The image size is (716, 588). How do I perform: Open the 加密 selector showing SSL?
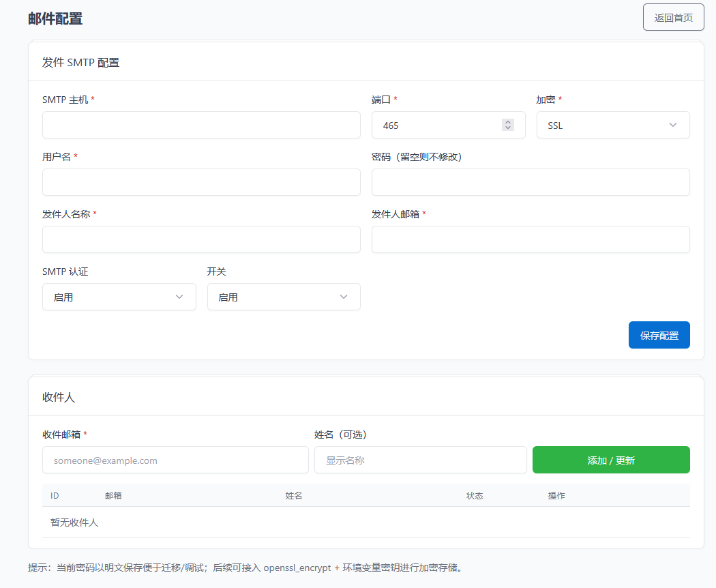pyautogui.click(x=612, y=125)
